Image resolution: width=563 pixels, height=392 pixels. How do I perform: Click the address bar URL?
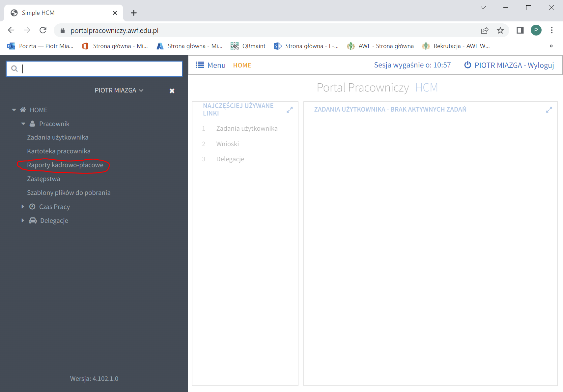pyautogui.click(x=114, y=31)
